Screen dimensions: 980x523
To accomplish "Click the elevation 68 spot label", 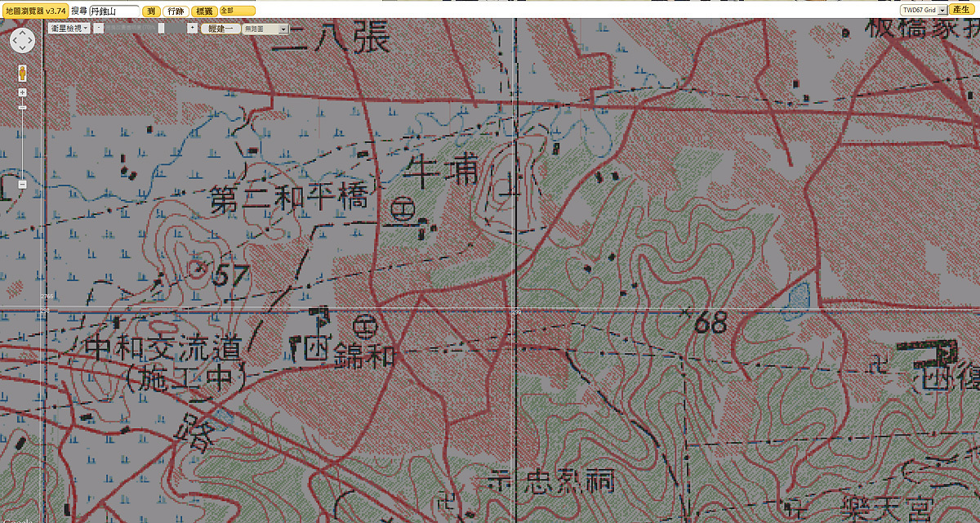I will tap(710, 324).
